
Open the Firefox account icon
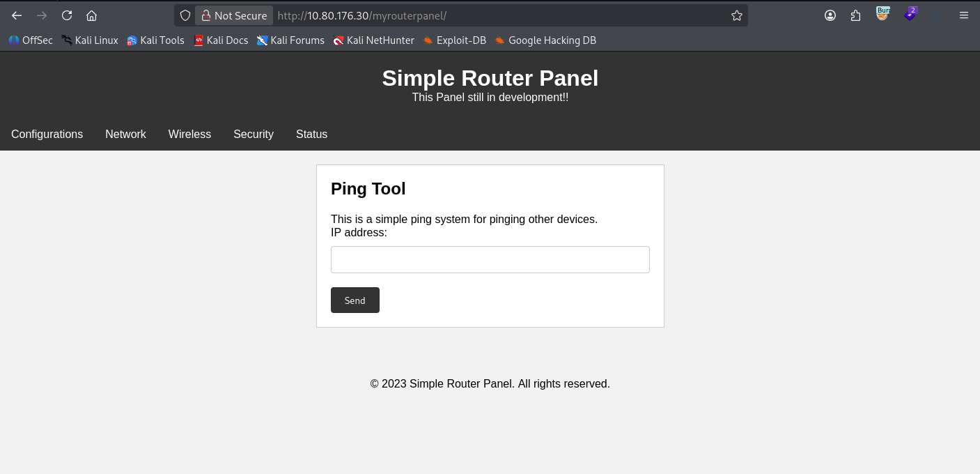click(x=830, y=15)
